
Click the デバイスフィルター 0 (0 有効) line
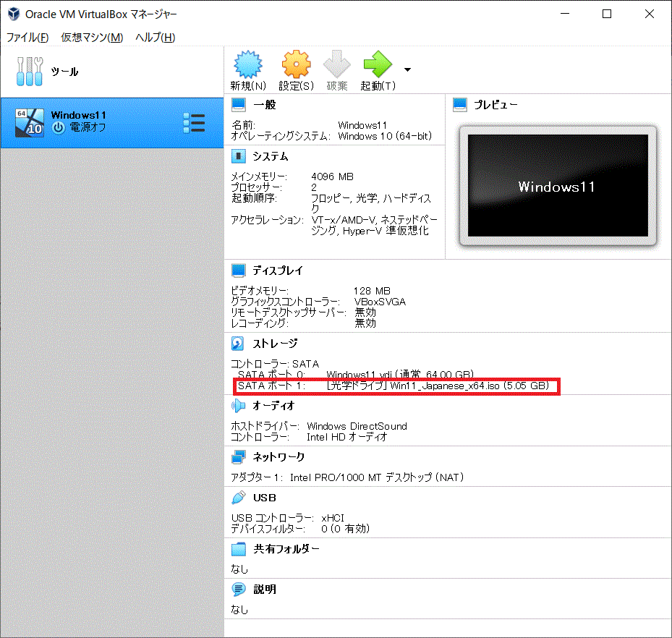pos(300,529)
